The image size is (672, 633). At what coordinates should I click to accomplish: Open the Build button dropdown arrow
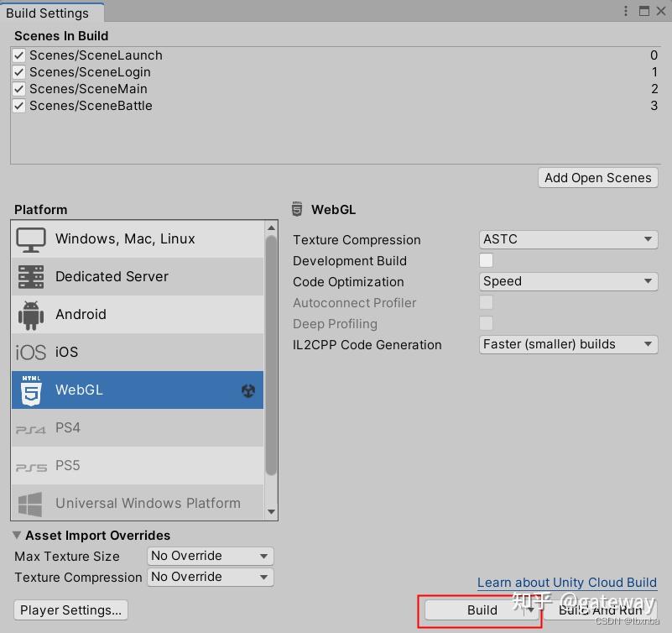tap(530, 609)
